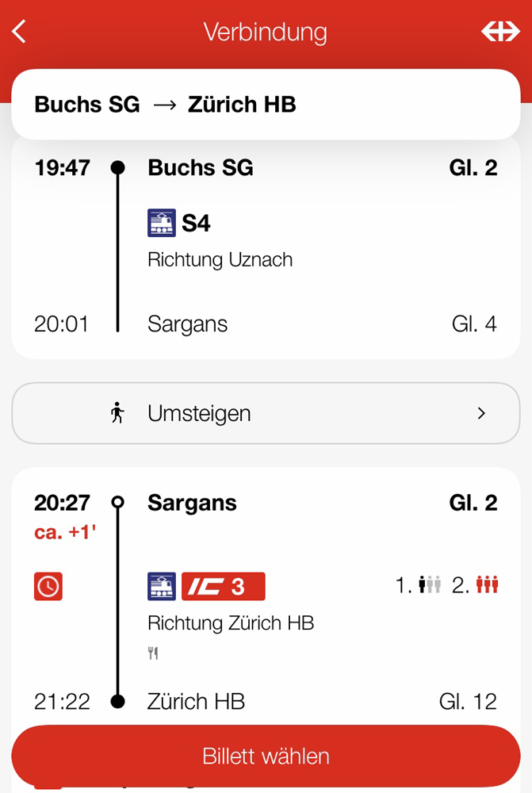Tap the train icon beside IC 3
This screenshot has width=532, height=793.
(162, 586)
